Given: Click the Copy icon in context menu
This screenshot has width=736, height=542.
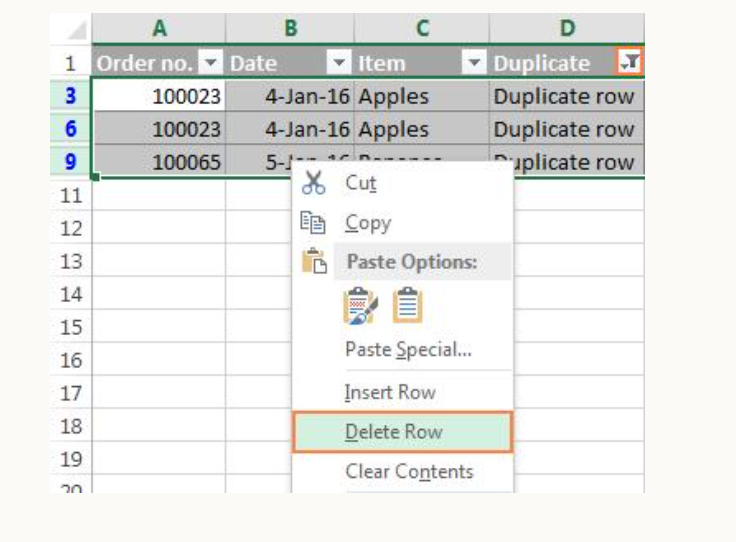Looking at the screenshot, I should point(313,222).
